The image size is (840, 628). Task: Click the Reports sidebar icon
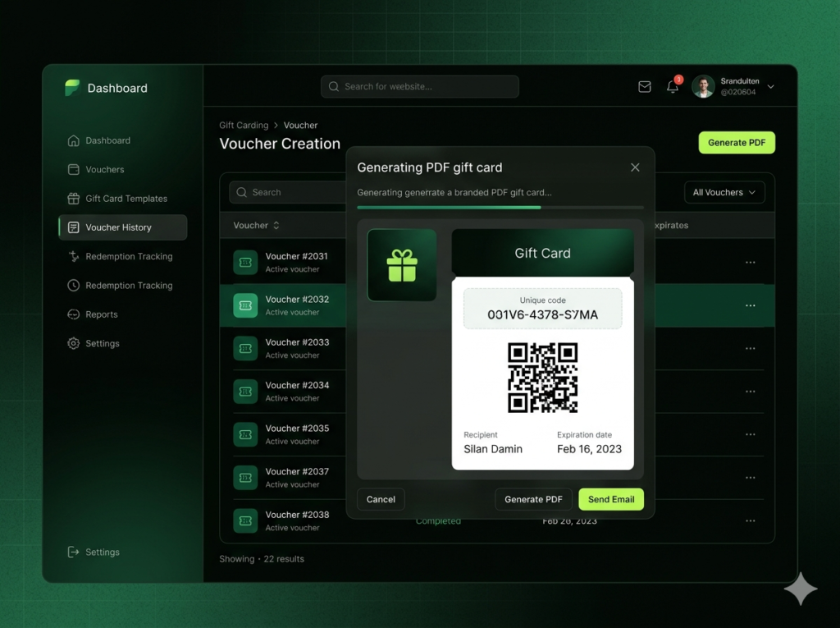pos(73,314)
